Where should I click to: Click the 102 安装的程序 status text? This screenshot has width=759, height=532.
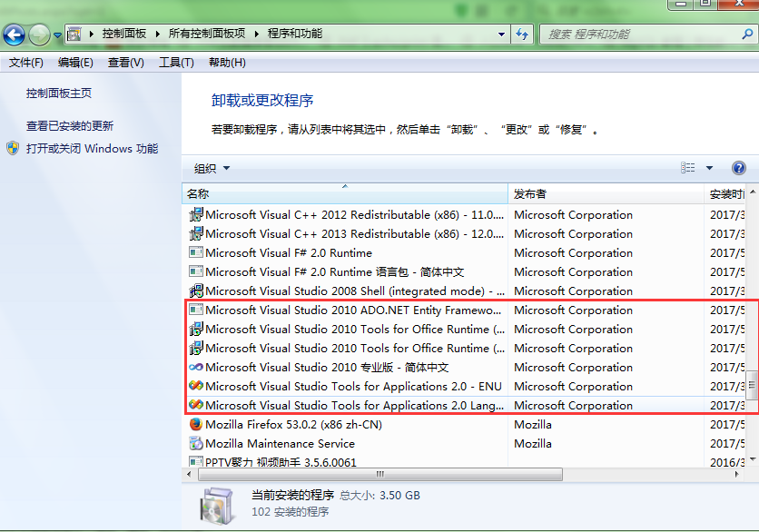point(290,512)
